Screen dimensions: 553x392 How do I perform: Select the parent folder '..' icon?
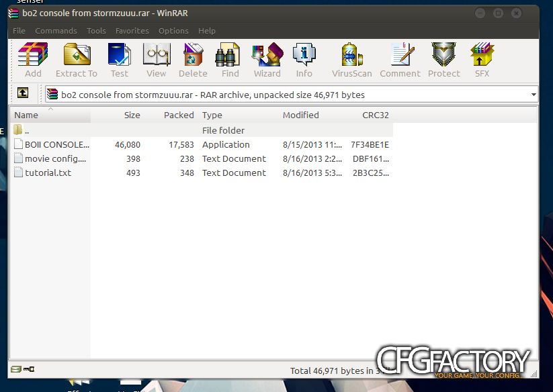point(18,130)
